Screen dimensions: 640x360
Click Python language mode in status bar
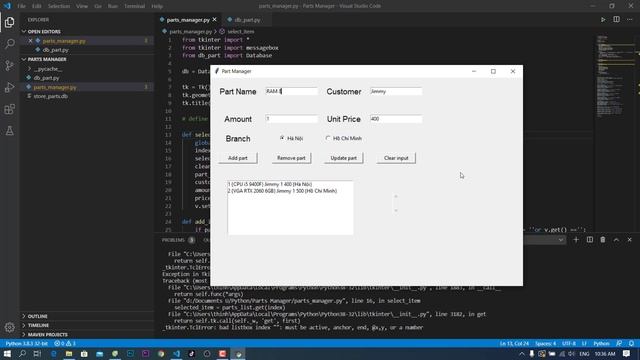(x=601, y=343)
